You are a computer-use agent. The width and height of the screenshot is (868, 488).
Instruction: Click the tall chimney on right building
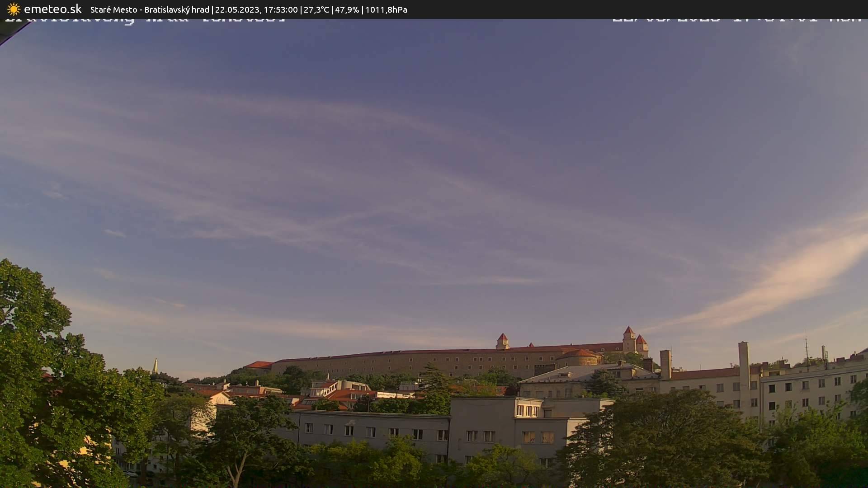click(743, 361)
